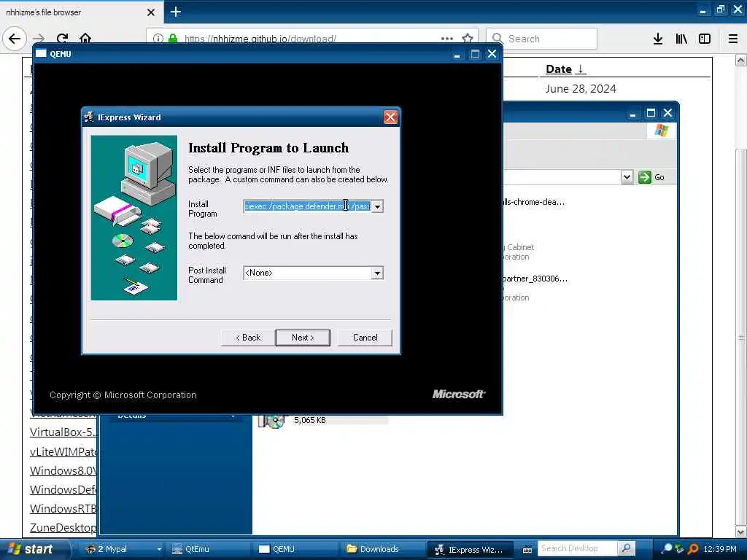Screen dimensions: 747x560
Task: Click the orange search icon in system tray
Action: tap(693, 549)
